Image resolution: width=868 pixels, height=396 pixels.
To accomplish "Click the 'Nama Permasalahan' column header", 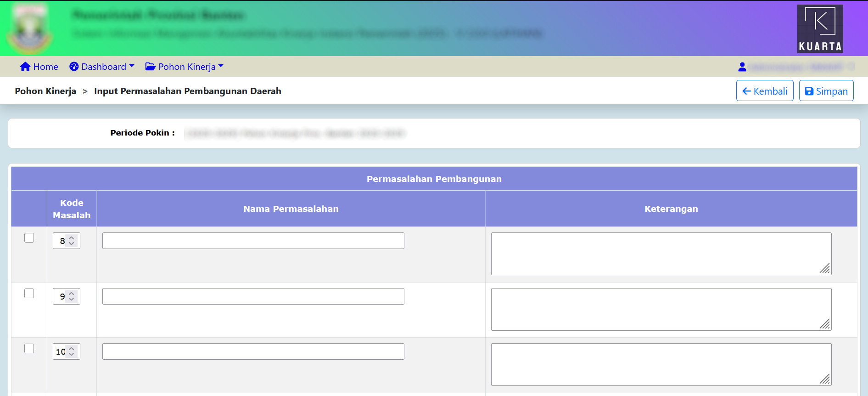I will 291,209.
